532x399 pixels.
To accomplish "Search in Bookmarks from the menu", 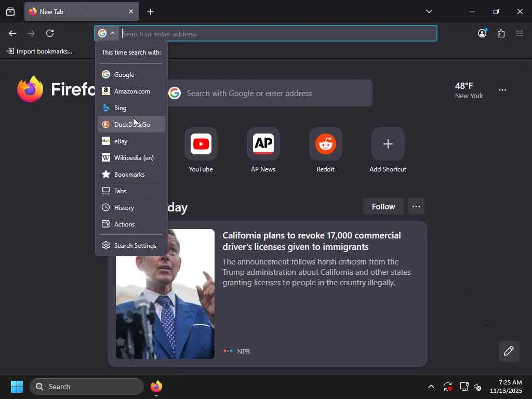I will pyautogui.click(x=131, y=174).
